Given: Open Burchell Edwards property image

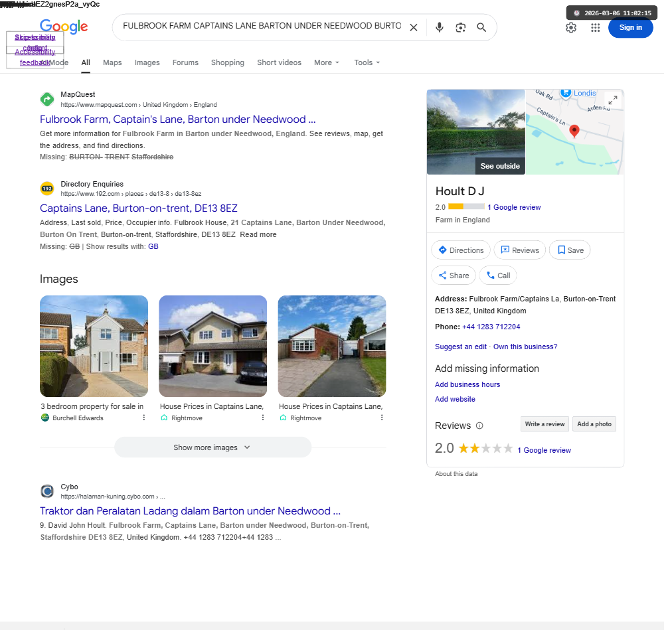Looking at the screenshot, I should [94, 346].
